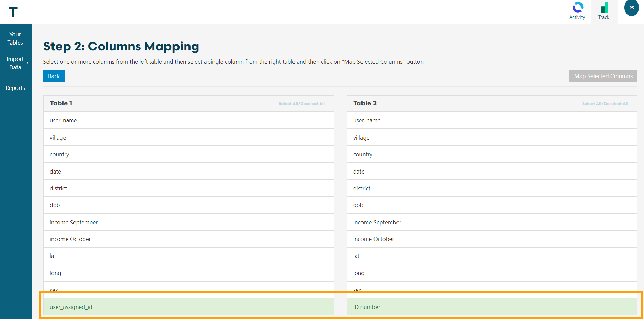644x319 pixels.
Task: Open the PS user avatar menu
Action: tap(631, 8)
